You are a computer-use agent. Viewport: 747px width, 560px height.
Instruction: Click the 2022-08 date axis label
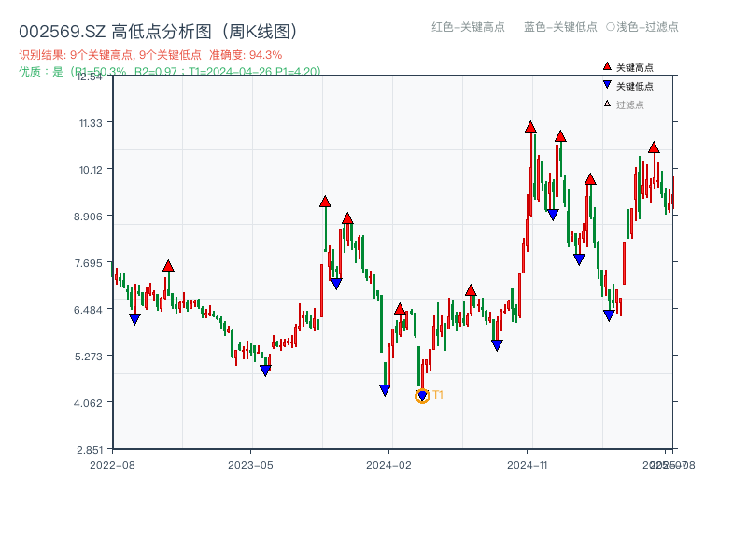coord(112,465)
